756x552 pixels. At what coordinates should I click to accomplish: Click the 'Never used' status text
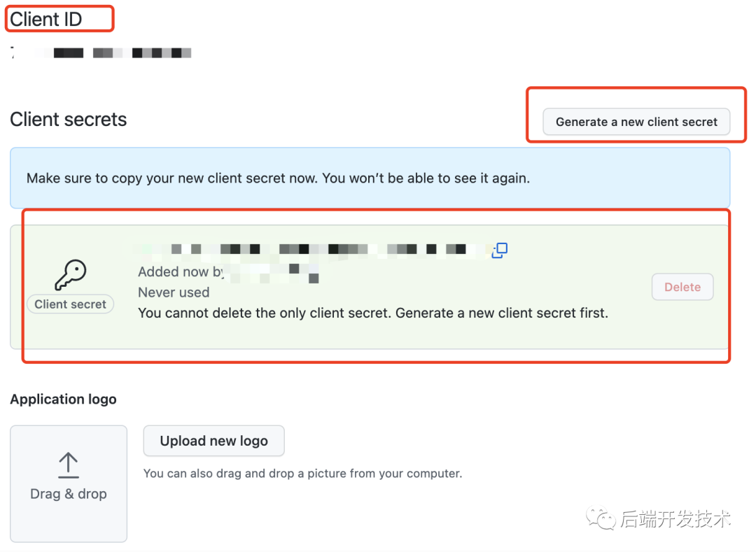[x=173, y=292]
